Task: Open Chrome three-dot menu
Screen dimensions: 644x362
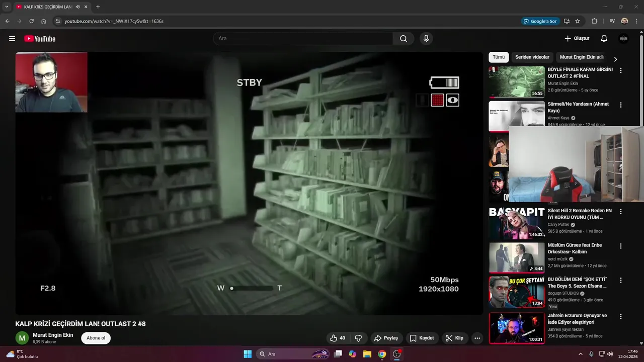Action: coord(636,21)
